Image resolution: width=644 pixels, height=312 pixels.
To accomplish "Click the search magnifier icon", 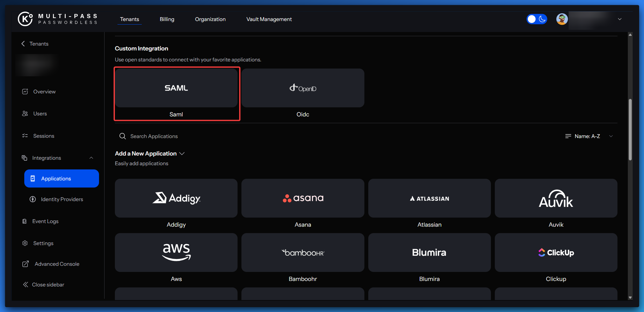I will click(x=122, y=136).
